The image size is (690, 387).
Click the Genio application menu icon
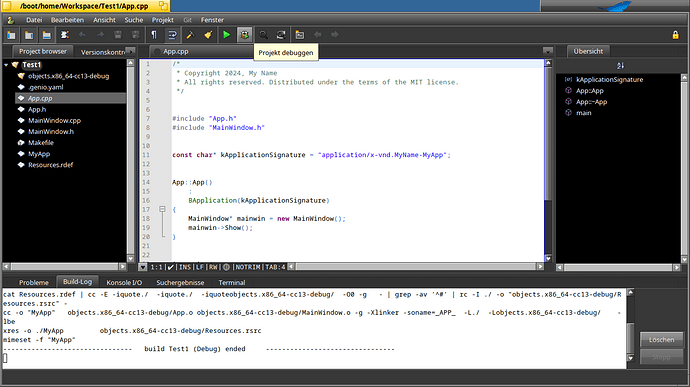11,20
